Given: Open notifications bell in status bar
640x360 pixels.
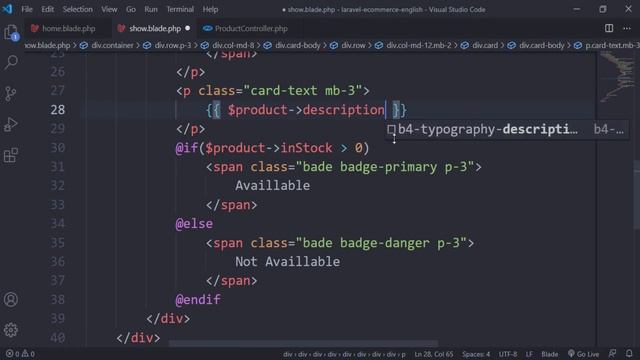Looking at the screenshot, I should pos(629,353).
